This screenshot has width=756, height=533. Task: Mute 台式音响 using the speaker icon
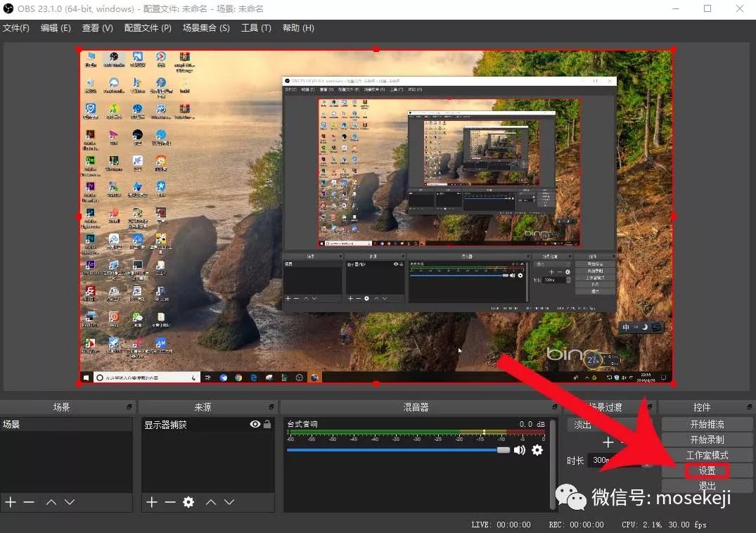[520, 450]
